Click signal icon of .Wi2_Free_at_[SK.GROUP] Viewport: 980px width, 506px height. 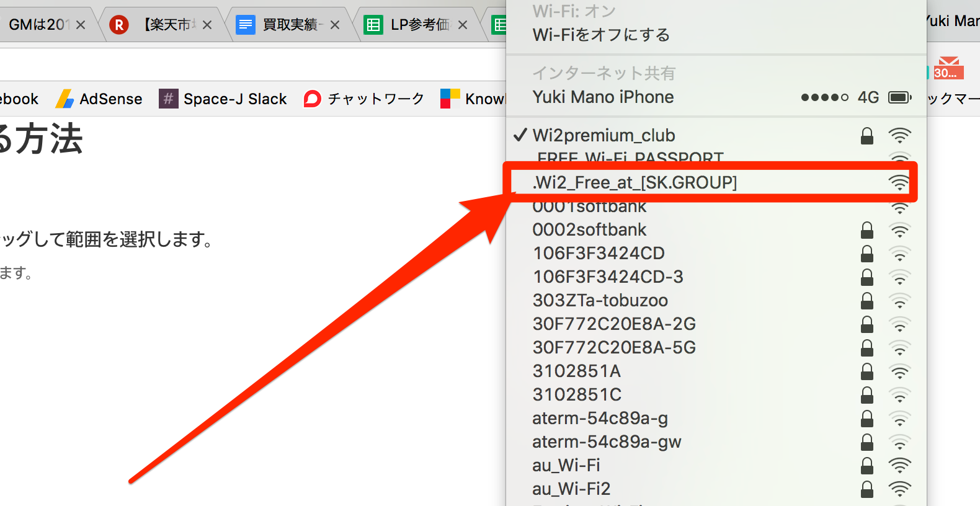coord(899,182)
